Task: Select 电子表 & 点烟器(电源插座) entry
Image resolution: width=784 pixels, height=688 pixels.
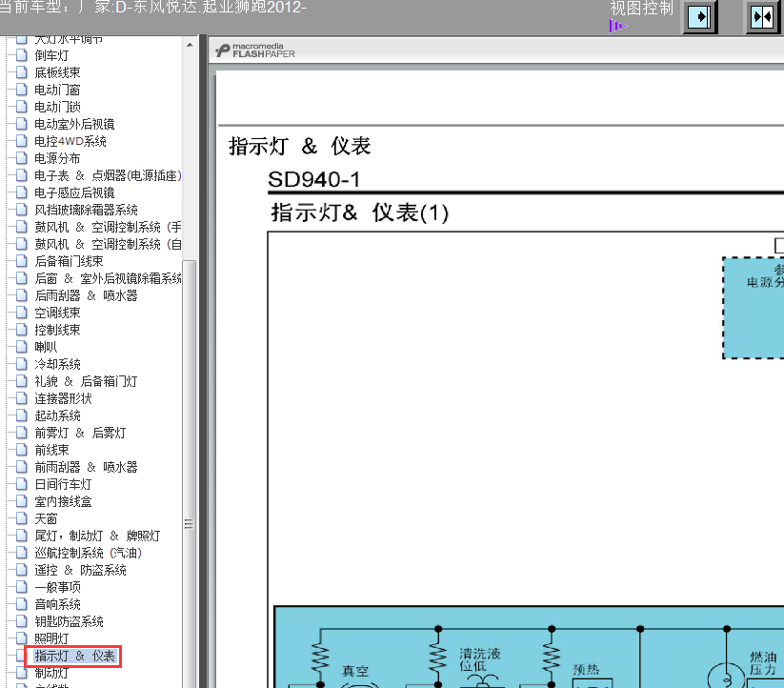Action: 108,175
